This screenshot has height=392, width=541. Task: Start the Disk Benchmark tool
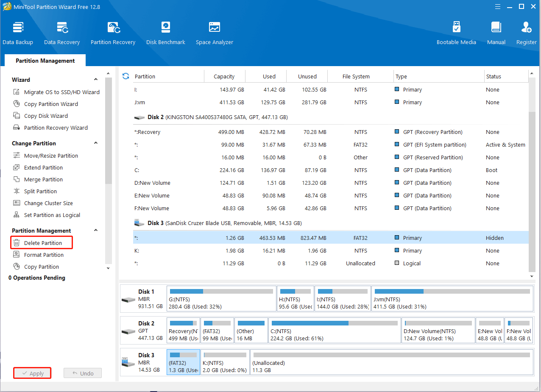(x=166, y=33)
